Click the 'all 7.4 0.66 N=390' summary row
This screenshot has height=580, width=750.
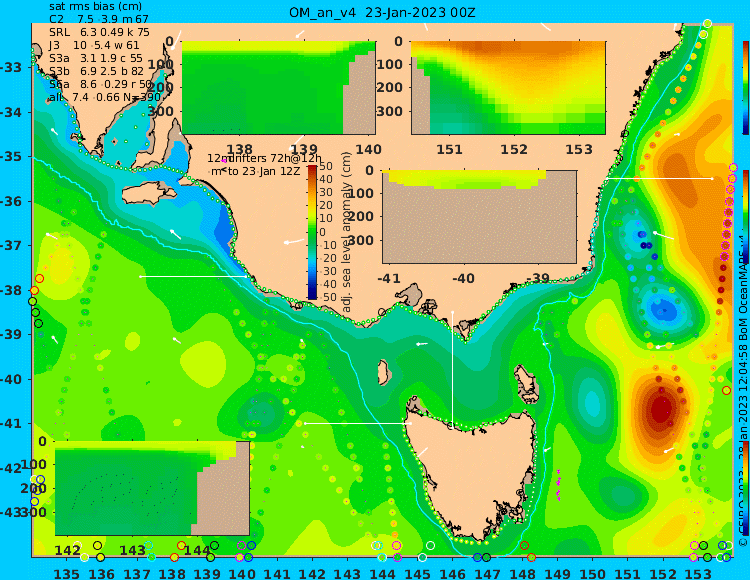(x=104, y=98)
